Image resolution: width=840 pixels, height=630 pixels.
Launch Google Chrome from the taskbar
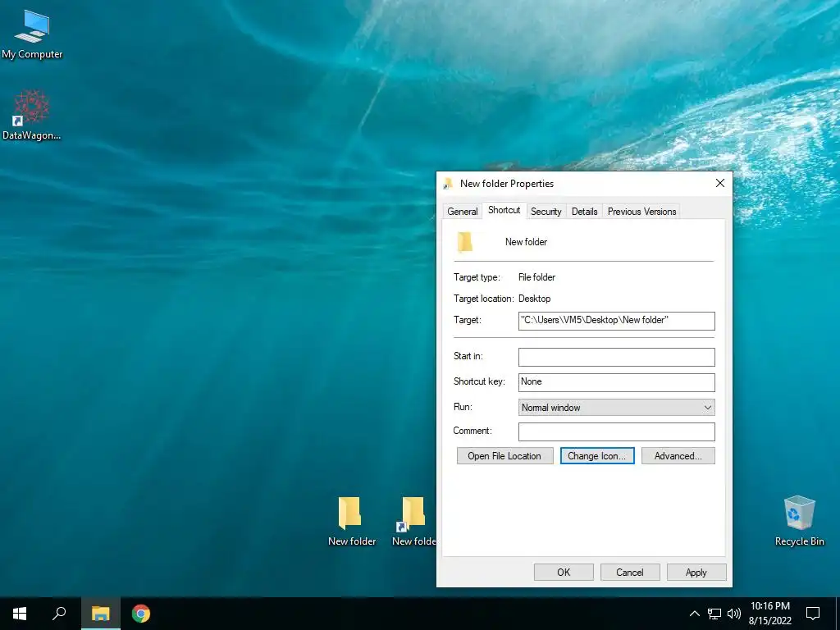click(141, 614)
